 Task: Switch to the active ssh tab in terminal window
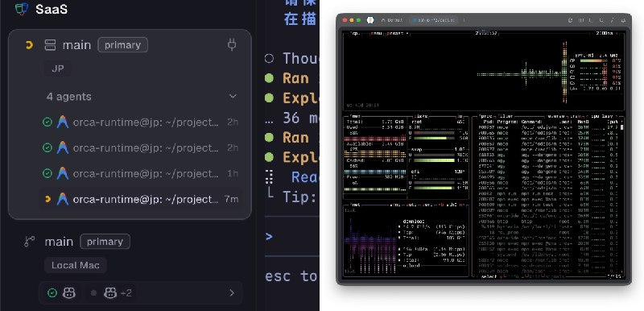click(x=433, y=19)
